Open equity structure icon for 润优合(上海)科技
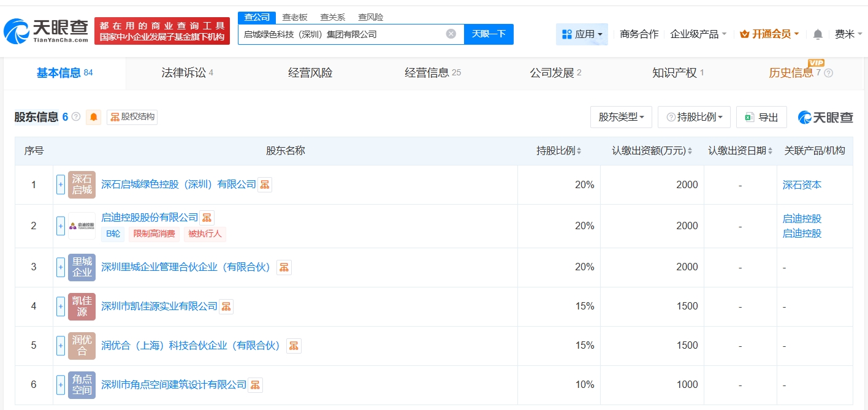The width and height of the screenshot is (868, 410). pos(294,346)
